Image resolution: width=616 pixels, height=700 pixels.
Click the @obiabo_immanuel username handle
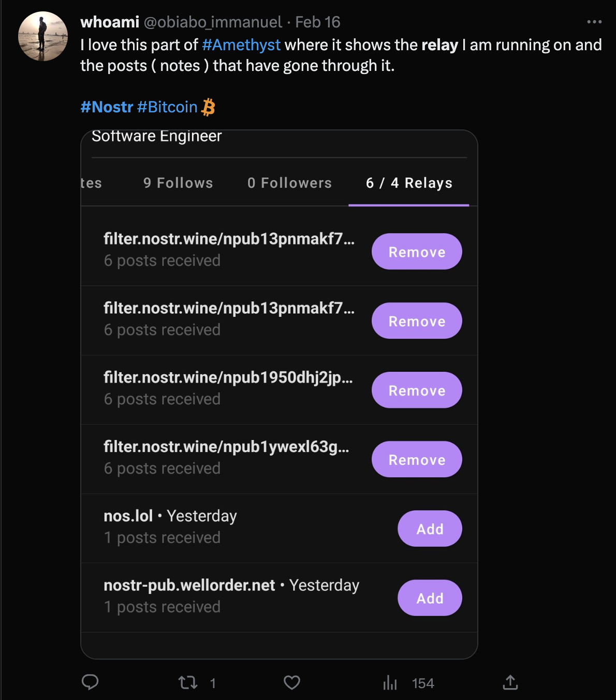pos(212,22)
